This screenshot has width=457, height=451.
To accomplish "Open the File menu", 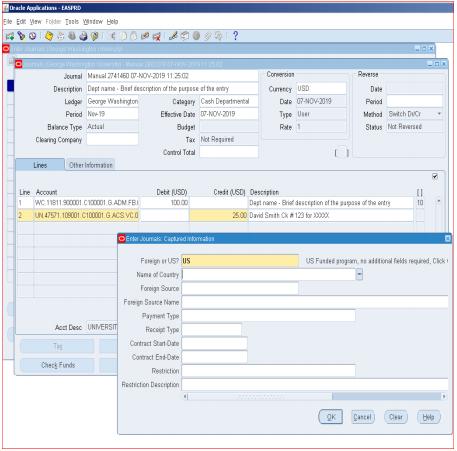I will [8, 22].
